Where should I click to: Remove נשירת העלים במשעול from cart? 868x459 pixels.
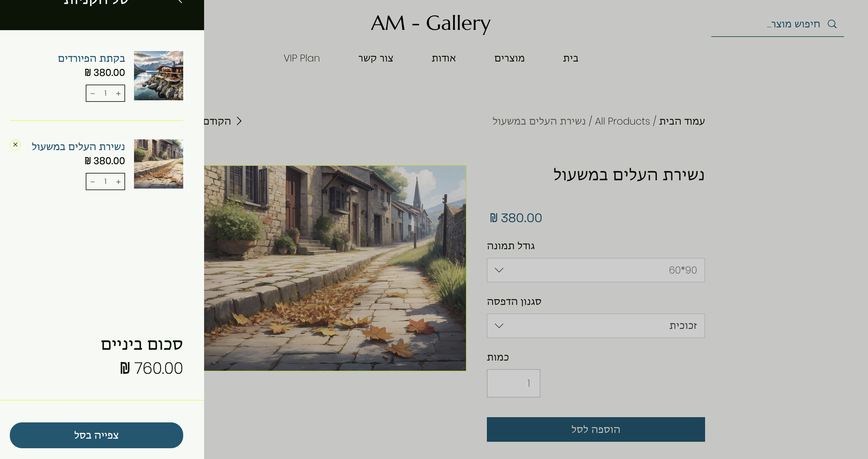tap(15, 145)
